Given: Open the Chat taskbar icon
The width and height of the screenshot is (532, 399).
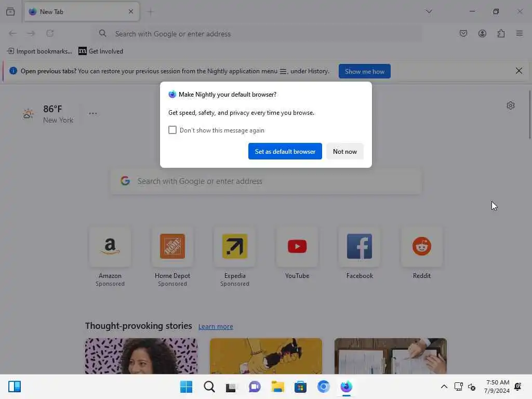Looking at the screenshot, I should 255,387.
